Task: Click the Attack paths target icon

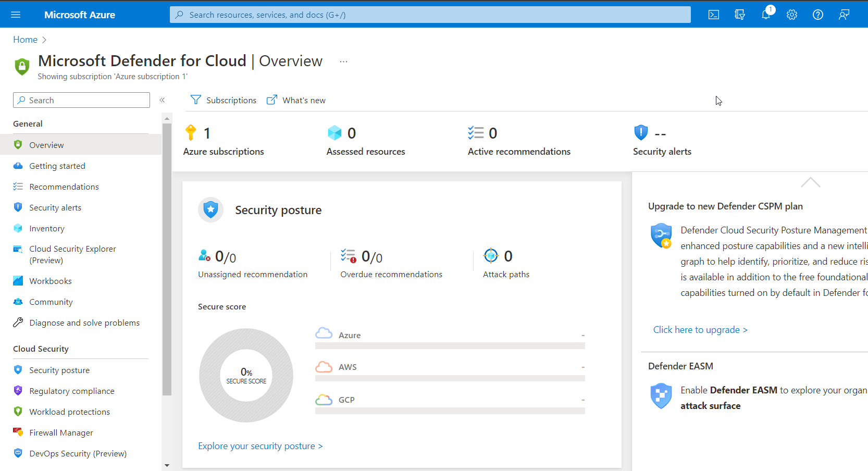Action: (x=491, y=256)
